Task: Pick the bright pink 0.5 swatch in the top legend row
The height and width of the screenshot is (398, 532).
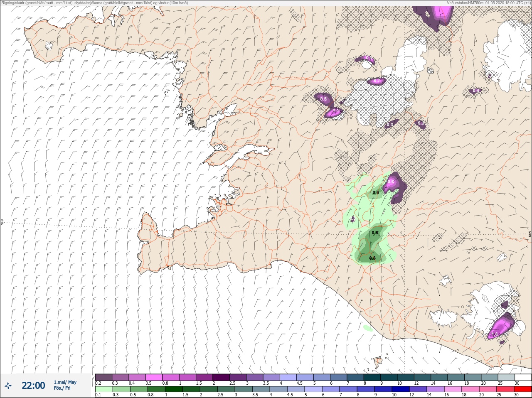Action: click(x=154, y=377)
